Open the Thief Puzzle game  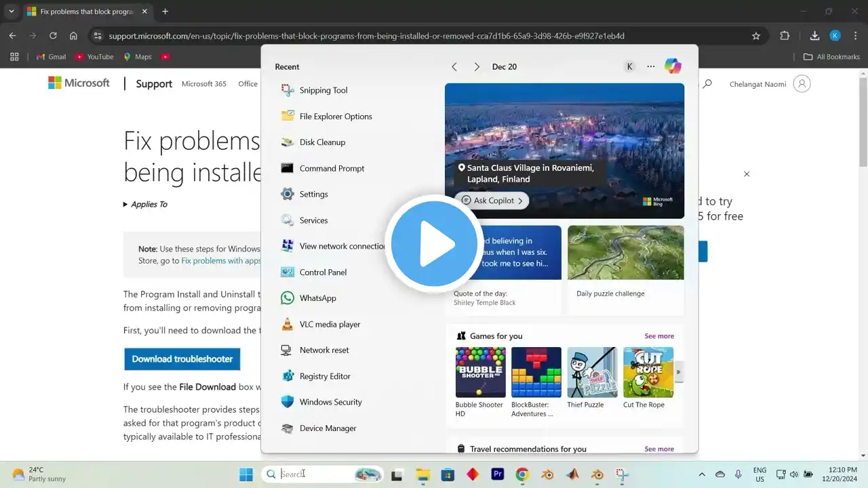592,378
